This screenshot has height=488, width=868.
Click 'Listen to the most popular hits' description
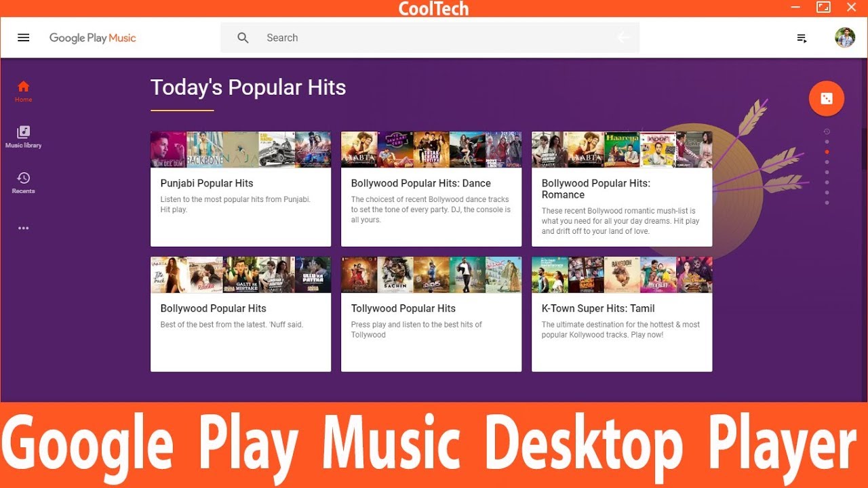235,205
